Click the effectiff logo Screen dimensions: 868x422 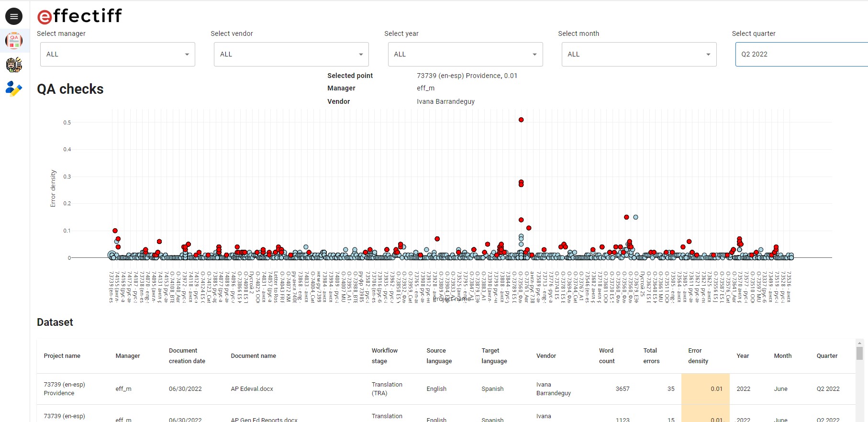click(79, 16)
